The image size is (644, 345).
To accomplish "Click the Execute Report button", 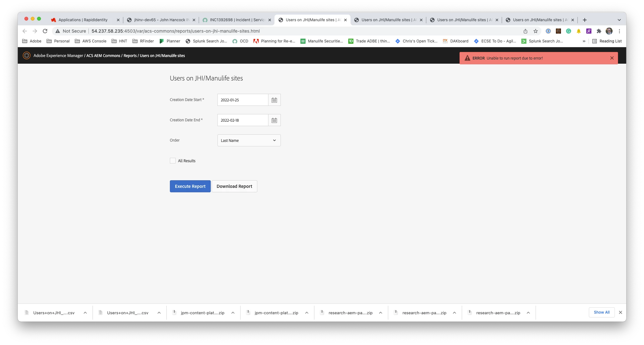I will coord(190,186).
